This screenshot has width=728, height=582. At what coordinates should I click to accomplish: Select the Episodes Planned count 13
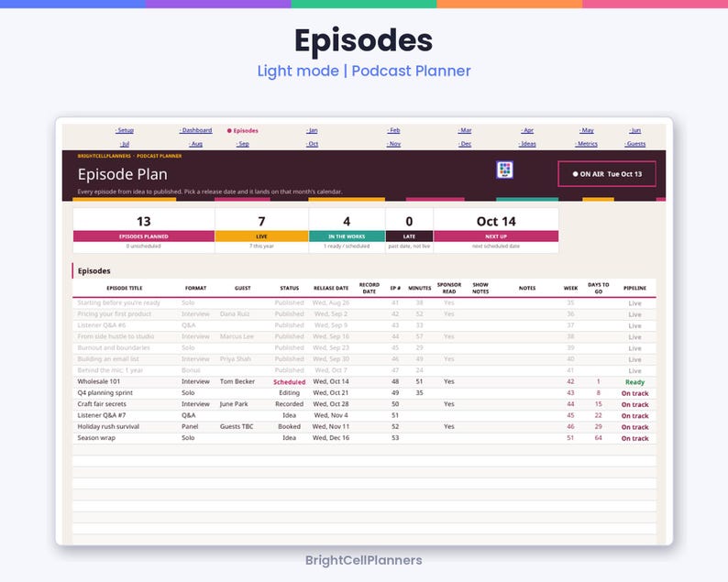(x=143, y=222)
